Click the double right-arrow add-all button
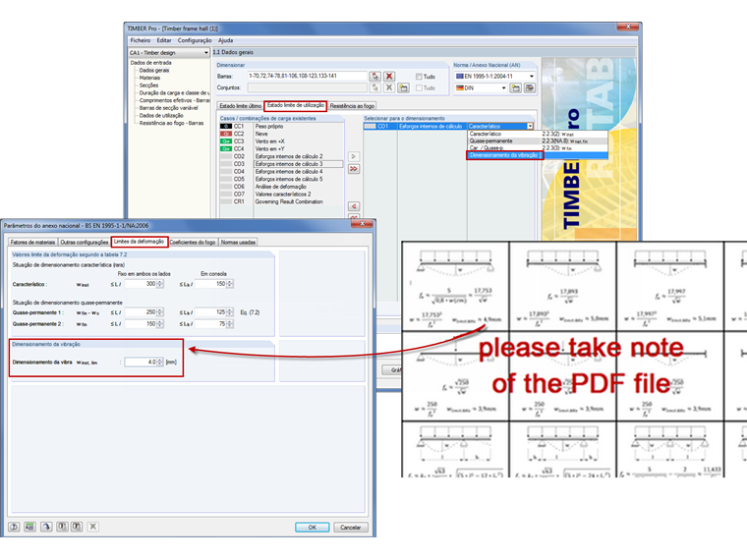 354,169
